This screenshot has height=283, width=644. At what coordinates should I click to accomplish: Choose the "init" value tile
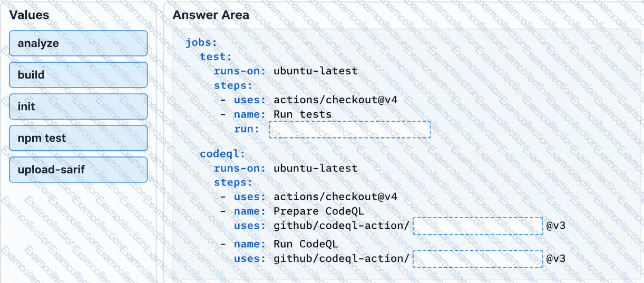pyautogui.click(x=78, y=106)
